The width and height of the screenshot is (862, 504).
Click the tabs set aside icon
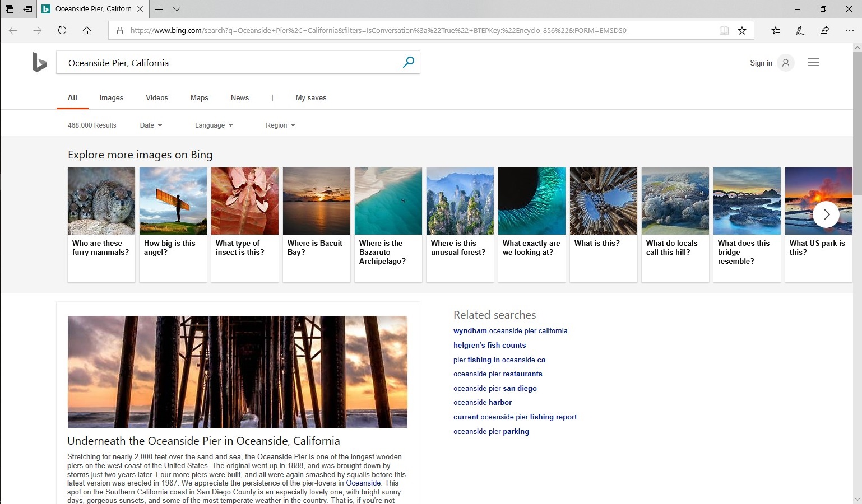tap(10, 9)
